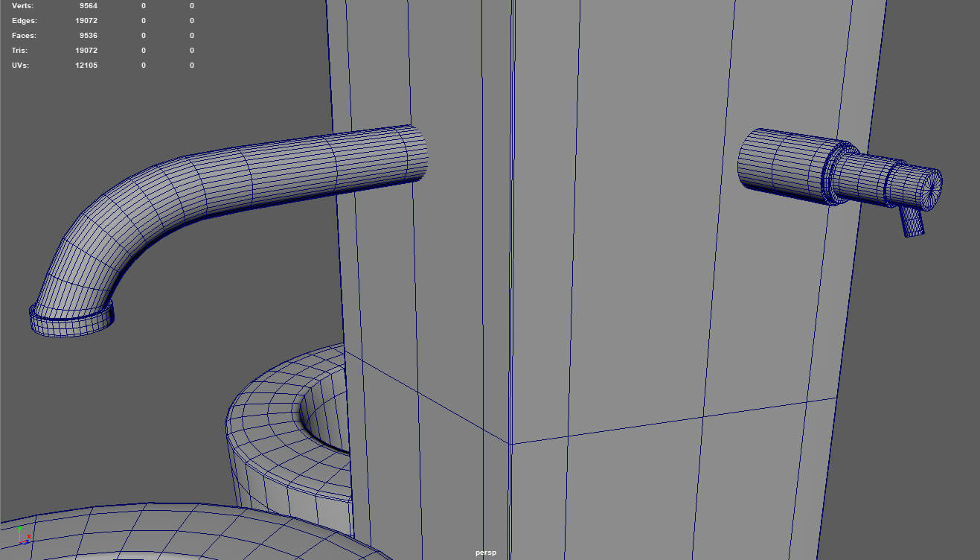Screen dimensions: 980x560
Task: Click the XYZ axis gizmo in the corner
Action: (x=24, y=536)
